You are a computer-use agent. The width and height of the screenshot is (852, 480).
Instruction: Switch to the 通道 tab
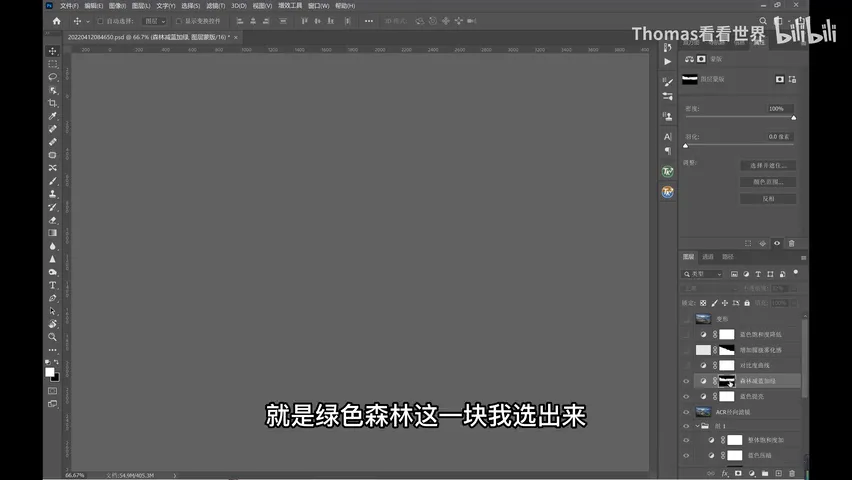tap(707, 257)
